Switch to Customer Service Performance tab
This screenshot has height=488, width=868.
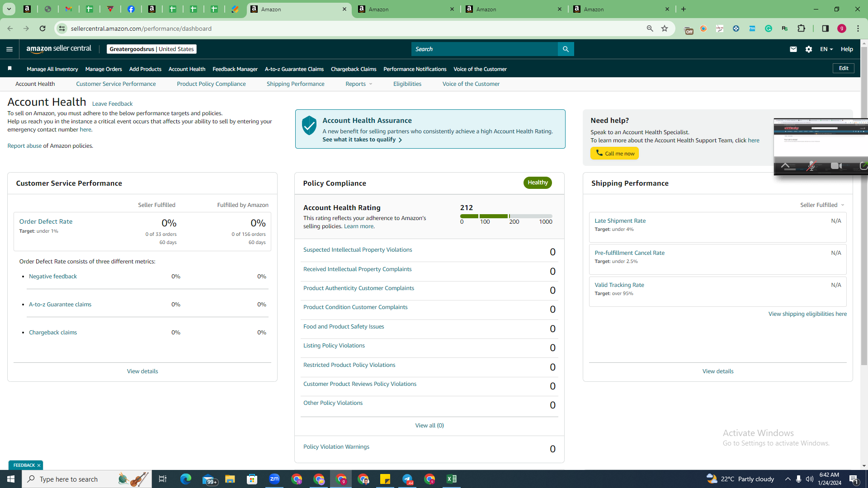coord(116,84)
